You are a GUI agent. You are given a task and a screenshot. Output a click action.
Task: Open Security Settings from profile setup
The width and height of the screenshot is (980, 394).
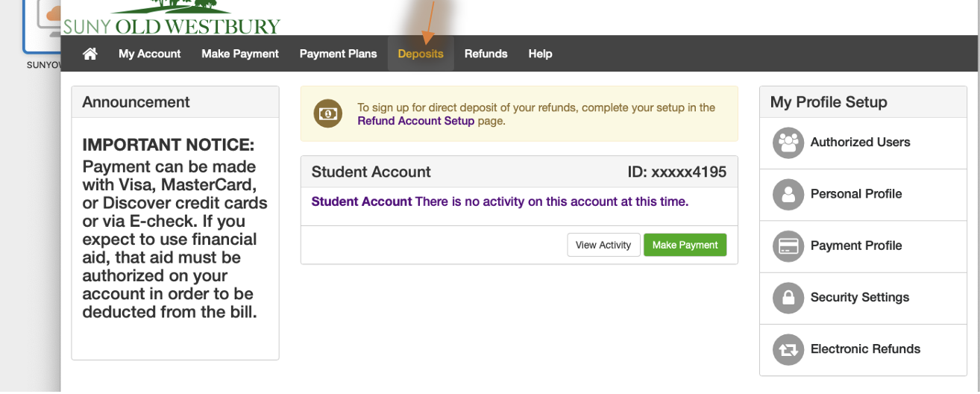pos(859,298)
